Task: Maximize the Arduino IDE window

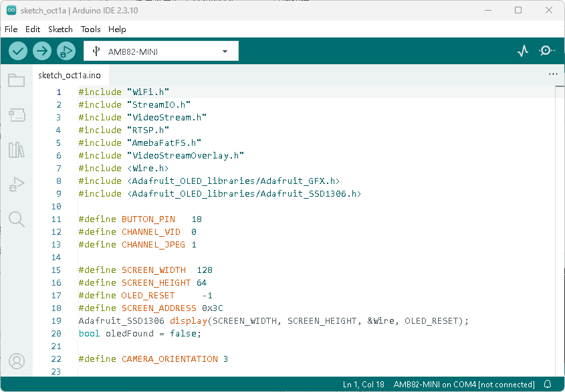Action: (518, 10)
